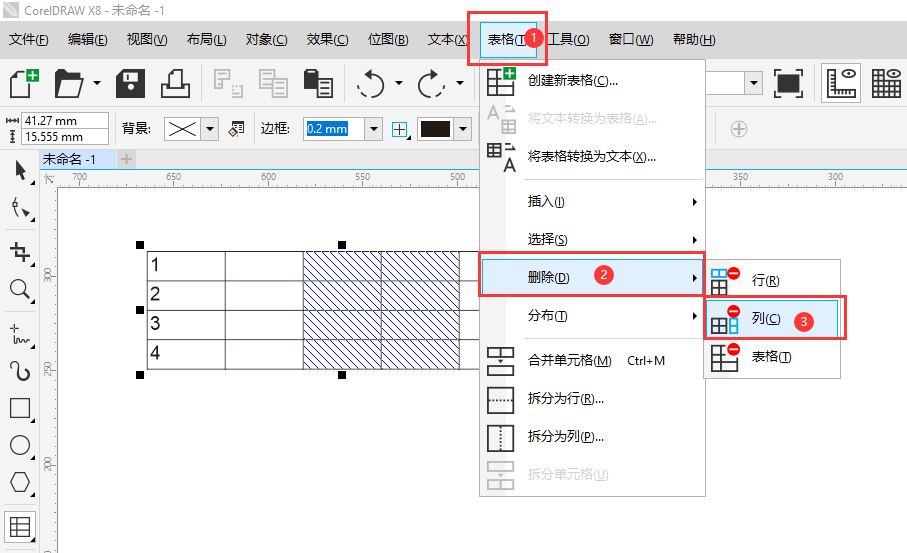Open the Bitmaps menu

point(388,40)
